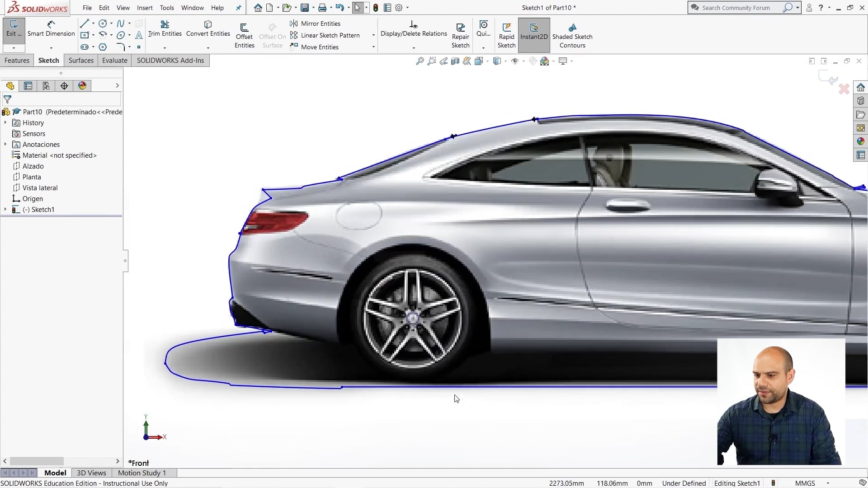Image resolution: width=868 pixels, height=488 pixels.
Task: Select the Straight Slot tool
Action: [85, 47]
